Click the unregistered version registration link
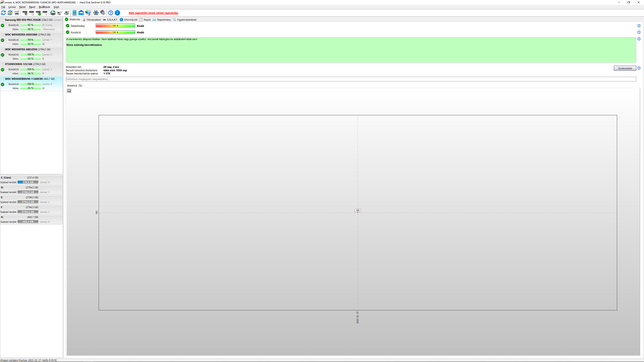This screenshot has width=644, height=362. [x=154, y=13]
